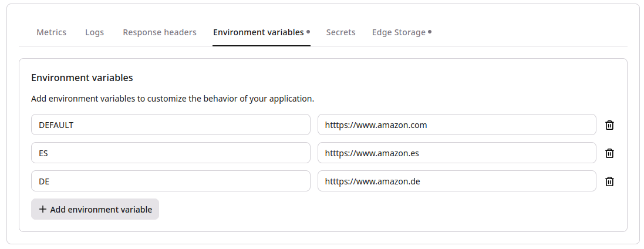Open the Metrics tab
The width and height of the screenshot is (644, 249).
(51, 32)
